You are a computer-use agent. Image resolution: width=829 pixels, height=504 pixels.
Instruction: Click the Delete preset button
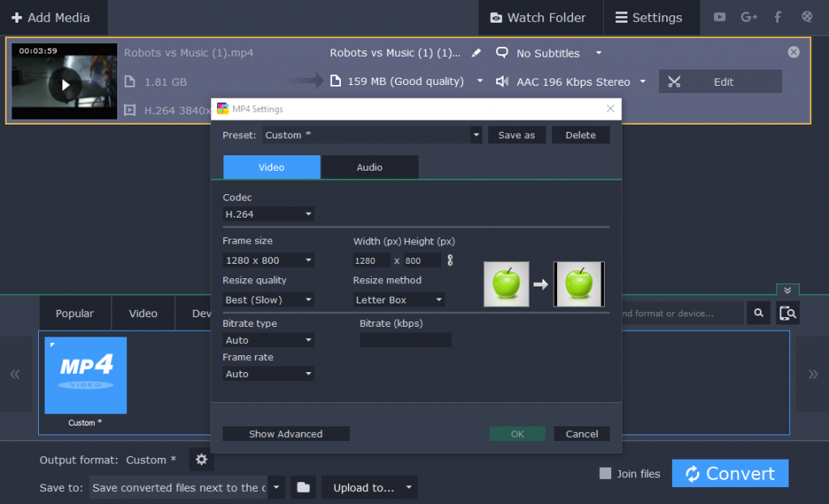(x=580, y=135)
